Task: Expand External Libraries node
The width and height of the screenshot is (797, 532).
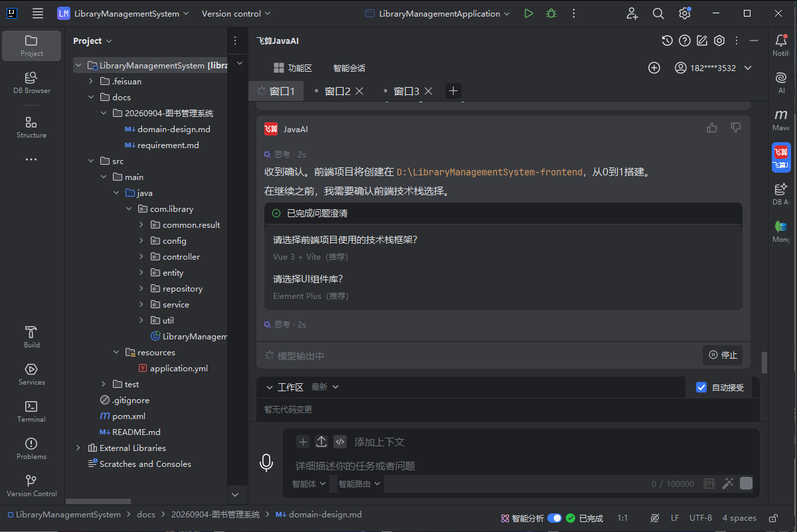Action: click(78, 448)
